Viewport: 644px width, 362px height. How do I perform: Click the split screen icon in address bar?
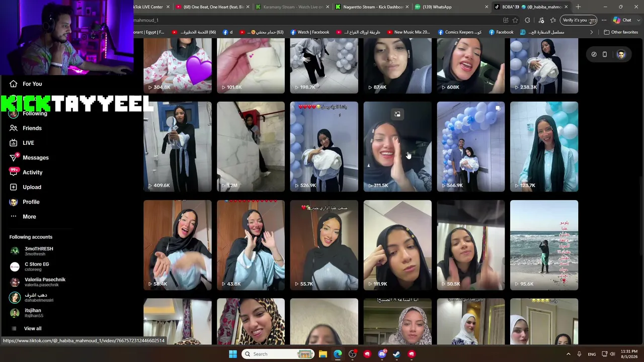(506, 20)
